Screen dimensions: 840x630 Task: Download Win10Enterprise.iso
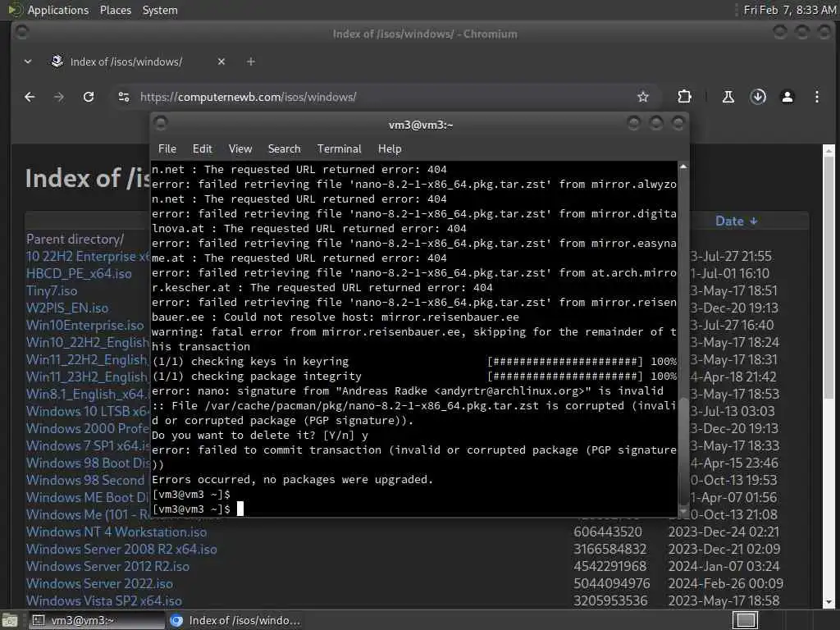coord(84,325)
